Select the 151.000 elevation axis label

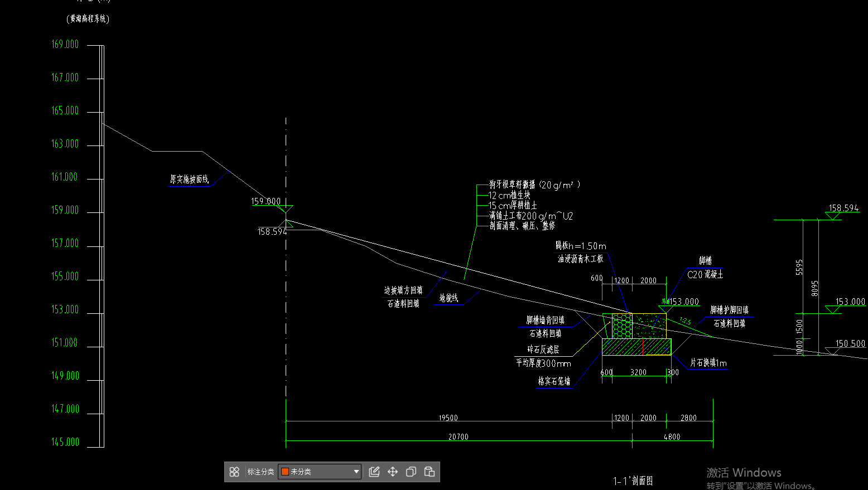click(x=65, y=342)
